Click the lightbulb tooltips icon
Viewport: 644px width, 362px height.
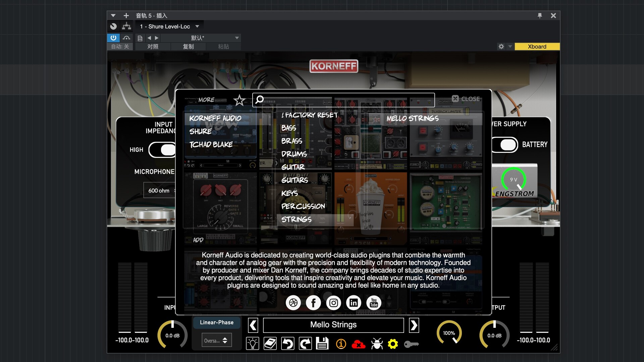click(252, 344)
